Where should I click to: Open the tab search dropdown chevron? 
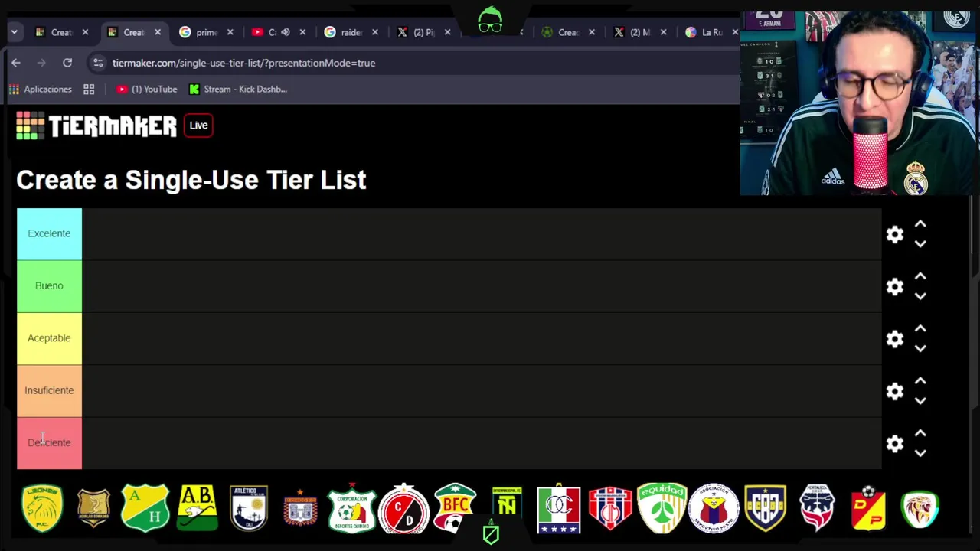coord(14,32)
